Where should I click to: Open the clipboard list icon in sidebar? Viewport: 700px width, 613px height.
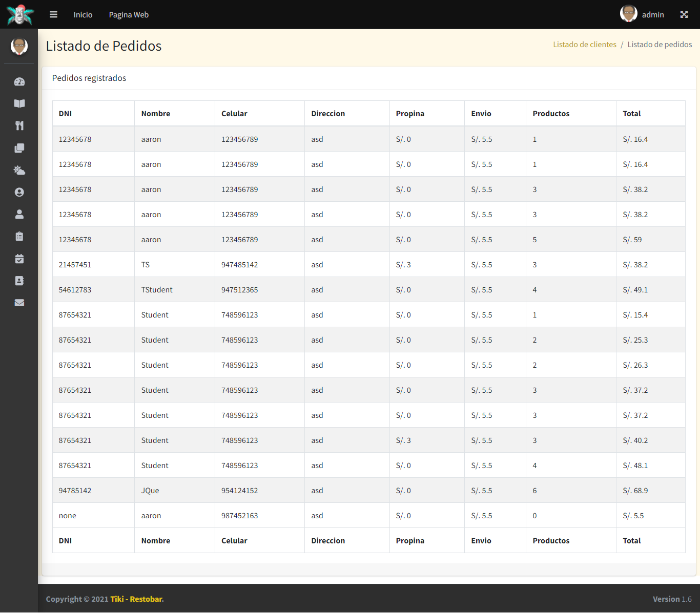[x=19, y=236]
